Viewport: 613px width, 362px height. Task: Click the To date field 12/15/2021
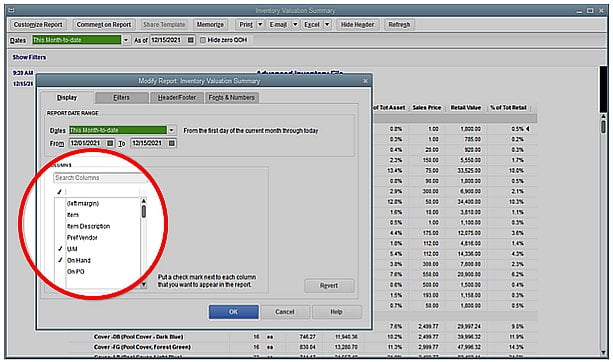(x=149, y=143)
